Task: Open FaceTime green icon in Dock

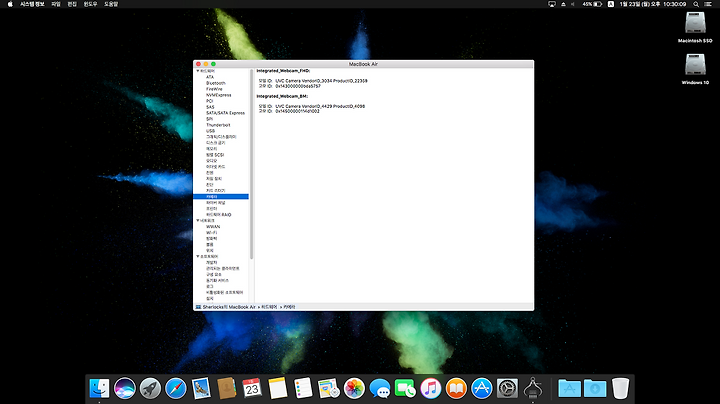Action: [405, 388]
